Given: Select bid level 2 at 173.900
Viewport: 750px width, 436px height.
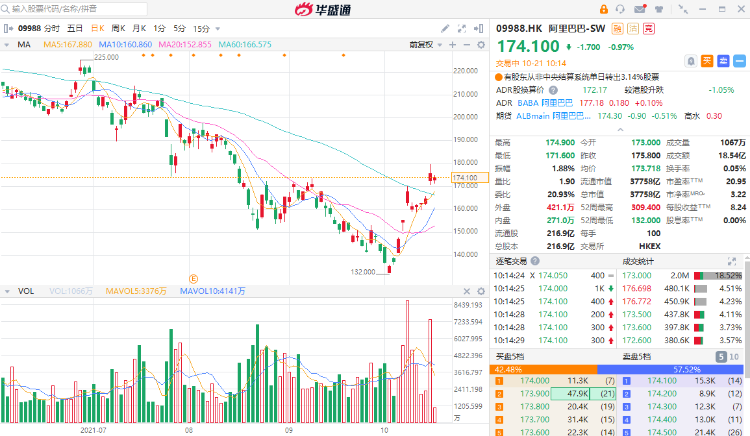Looking at the screenshot, I should (555, 394).
